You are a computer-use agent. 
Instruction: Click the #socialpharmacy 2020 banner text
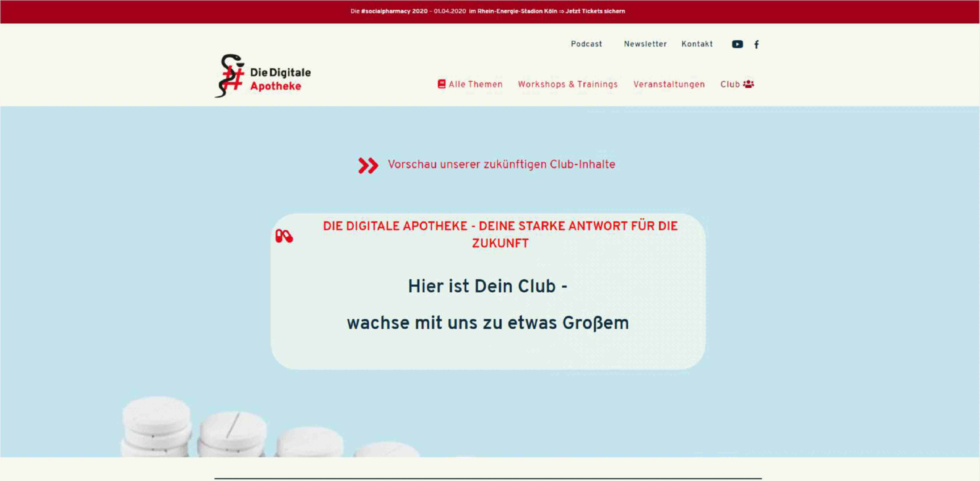(394, 11)
